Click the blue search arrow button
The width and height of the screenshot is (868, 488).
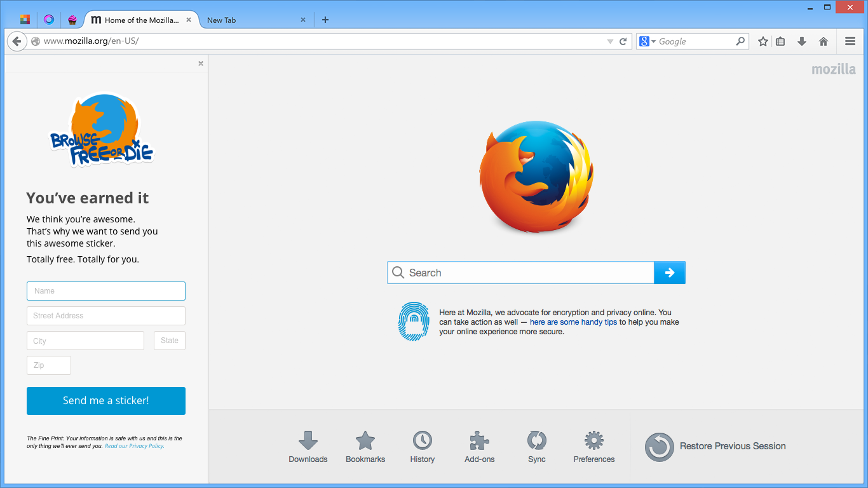tap(670, 273)
